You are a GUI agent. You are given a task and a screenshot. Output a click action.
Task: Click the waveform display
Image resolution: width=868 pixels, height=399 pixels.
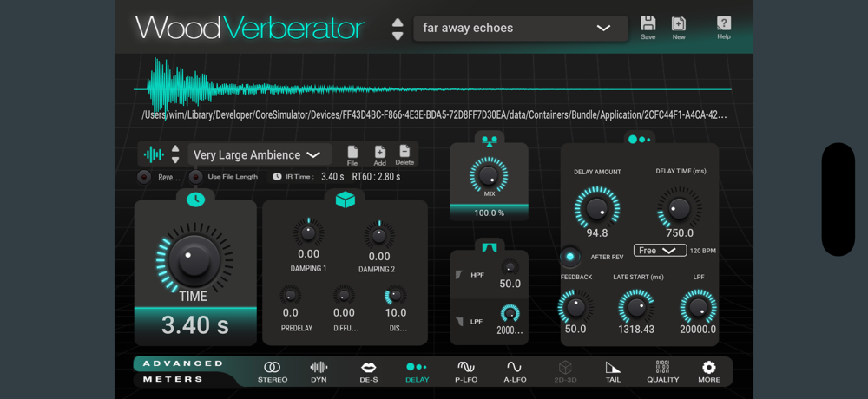point(432,88)
